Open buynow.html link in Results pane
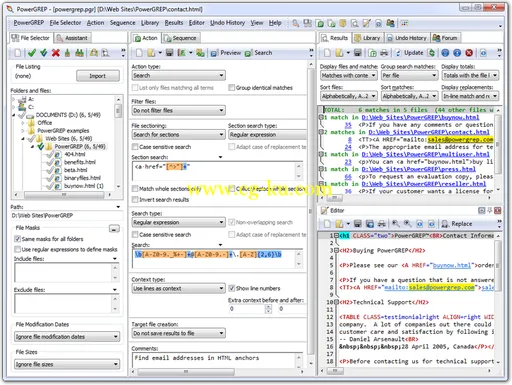 click(420, 117)
